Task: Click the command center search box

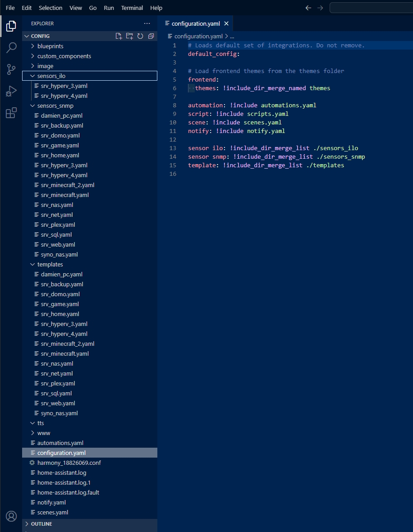Action: (371, 8)
